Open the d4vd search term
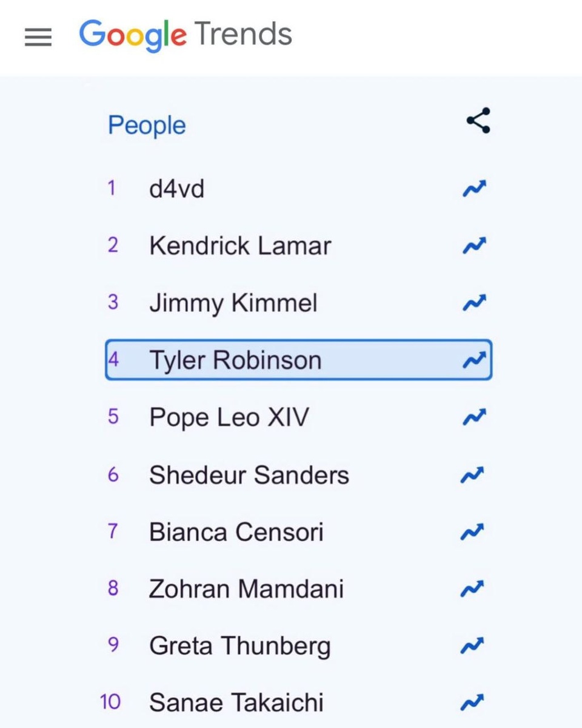 tap(176, 189)
